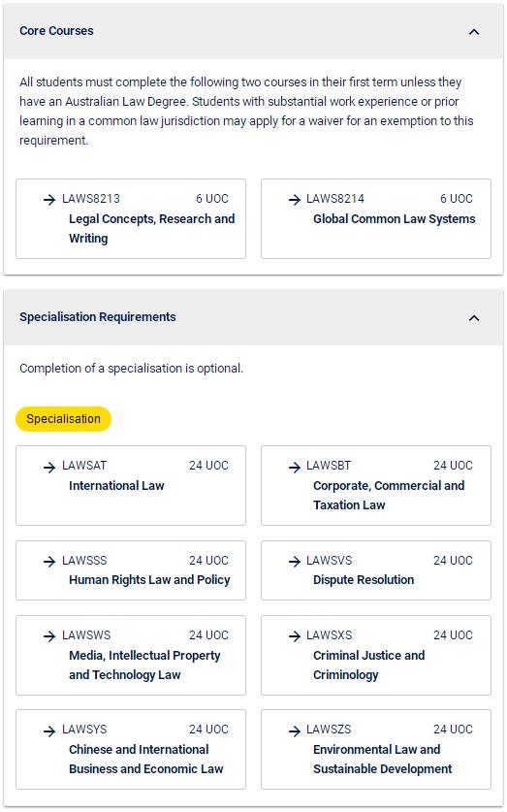Viewport: 507px width, 812px height.
Task: Select the yellow Specialisation tag
Action: tap(63, 419)
